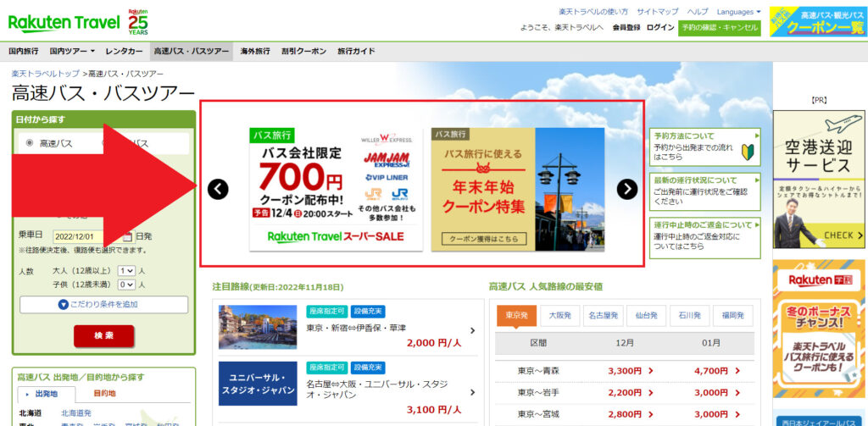Viewport: 868px width, 426px height.
Task: Click the ユニバーサル・スタジオ・ジャパン route thumbnail
Action: [258, 384]
